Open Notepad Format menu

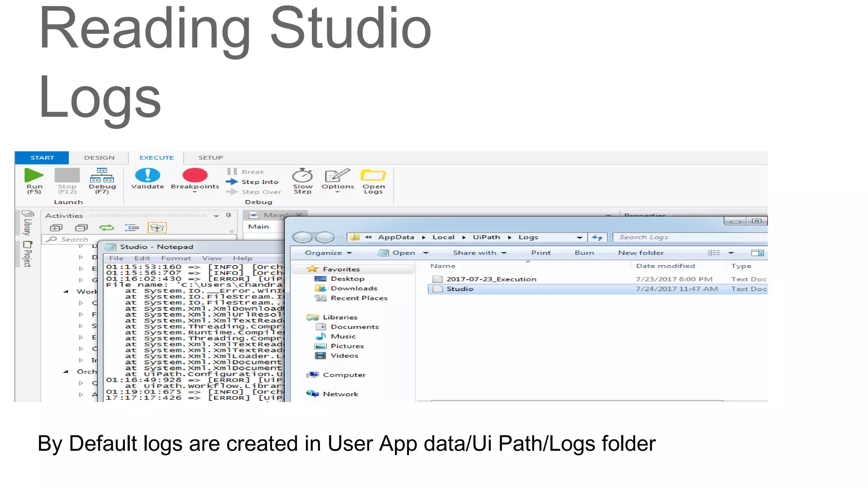point(176,258)
